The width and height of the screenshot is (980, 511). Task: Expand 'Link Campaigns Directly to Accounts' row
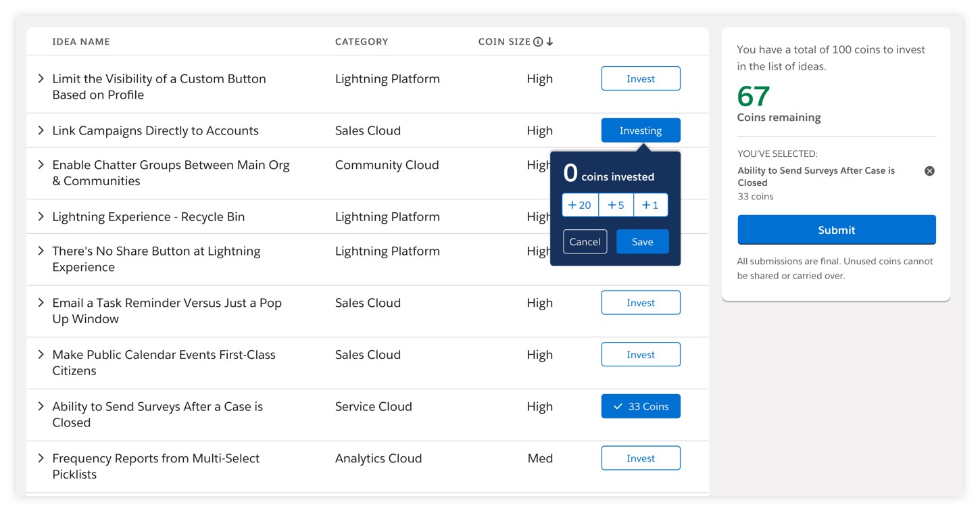[x=41, y=130]
